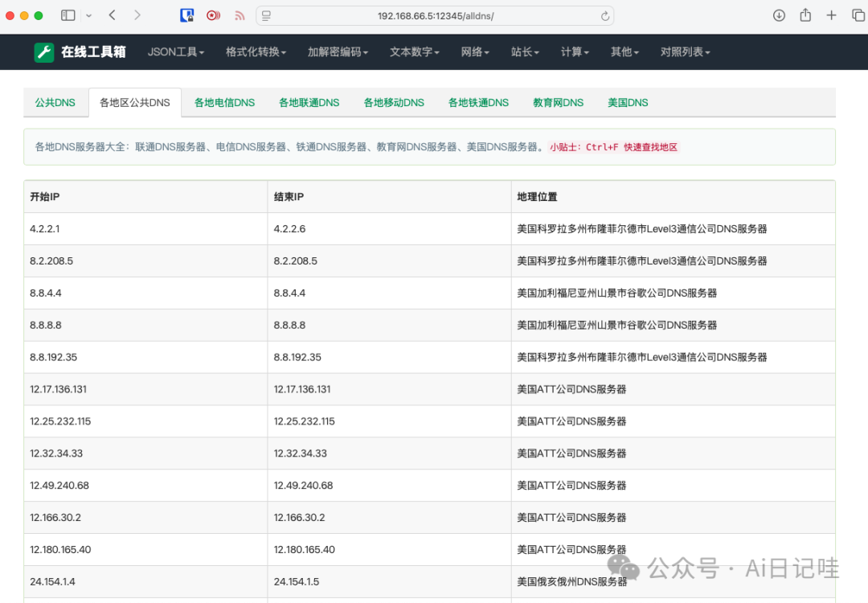
Task: Switch to the 公共DNS tab
Action: (x=55, y=102)
